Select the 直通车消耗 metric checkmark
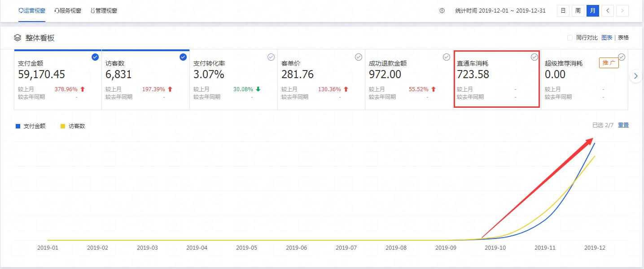 pyautogui.click(x=534, y=57)
